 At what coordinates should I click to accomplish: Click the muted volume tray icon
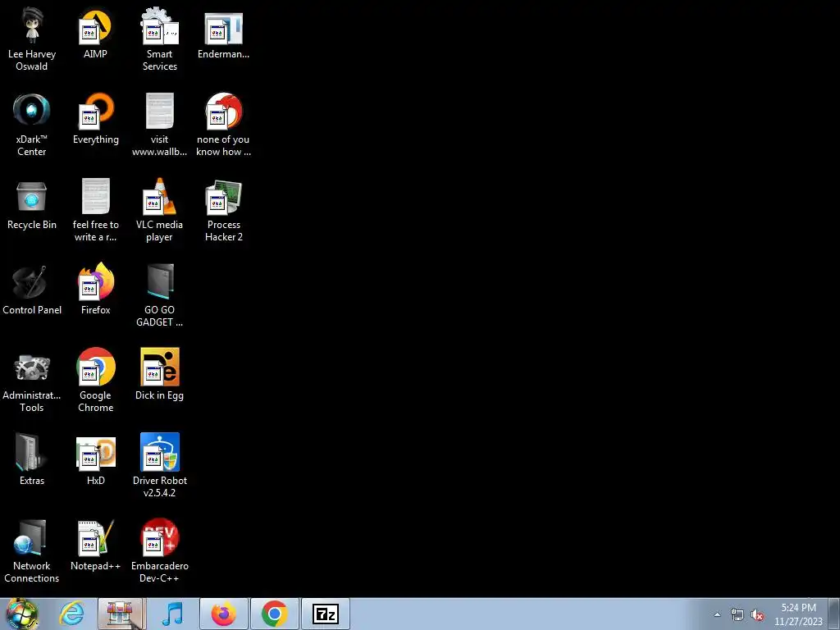[x=757, y=614]
